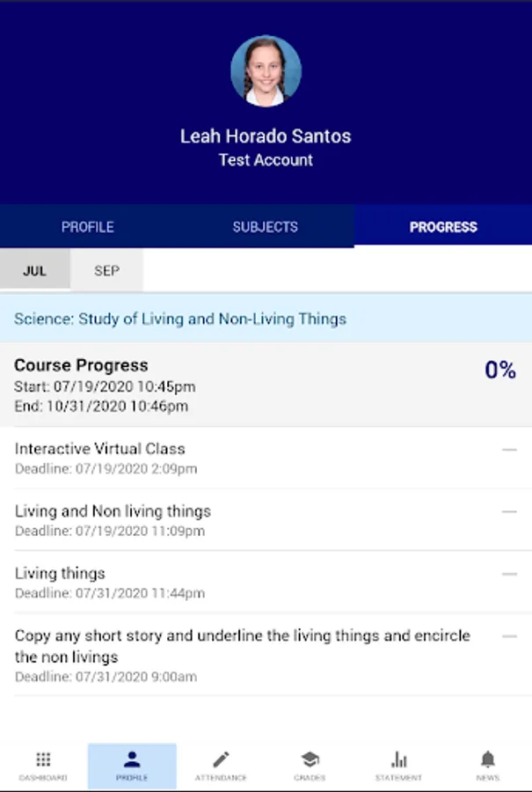Screen dimensions: 532x792
Task: Click Leah's profile photo
Action: [266, 71]
